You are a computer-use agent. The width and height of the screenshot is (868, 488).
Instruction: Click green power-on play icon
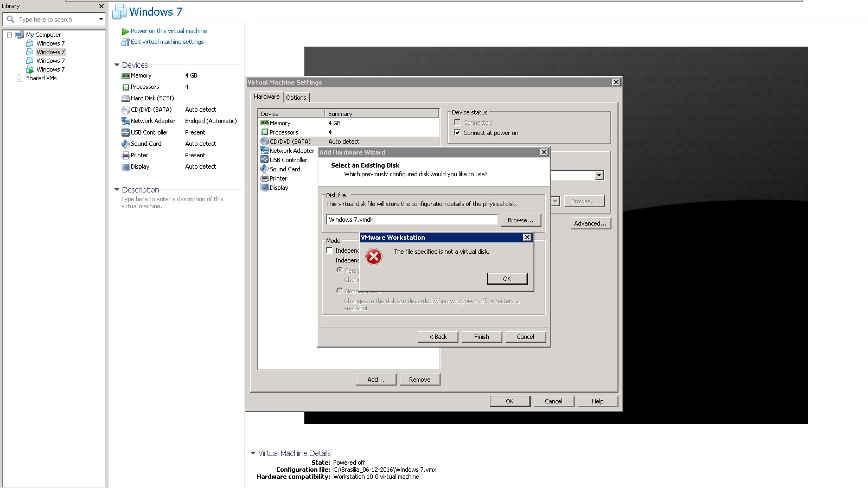(125, 31)
